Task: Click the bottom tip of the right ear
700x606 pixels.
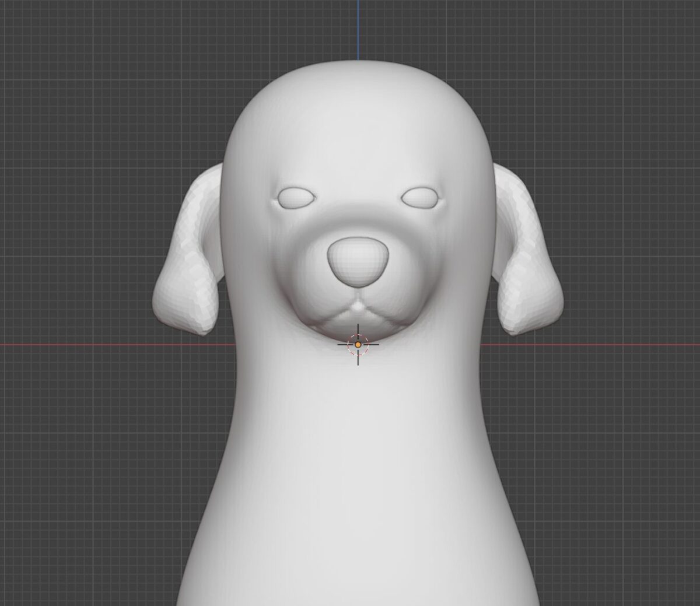Action: pyautogui.click(x=516, y=331)
